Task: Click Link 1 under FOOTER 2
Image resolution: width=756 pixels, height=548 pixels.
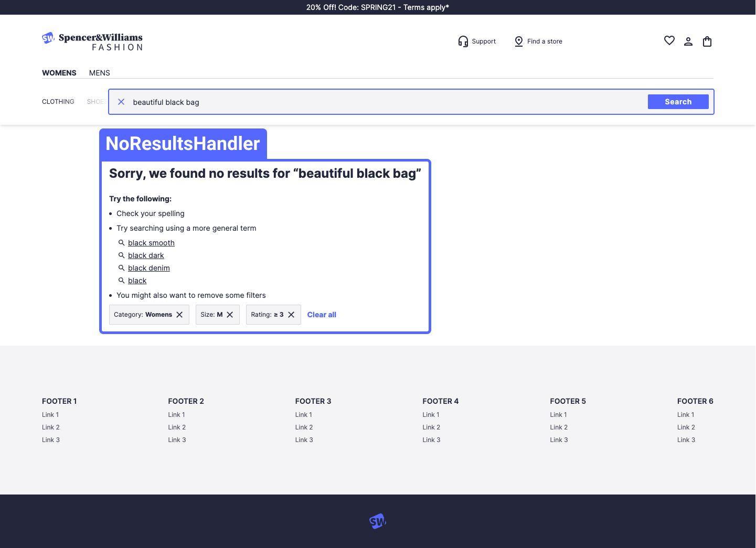Action: click(177, 415)
